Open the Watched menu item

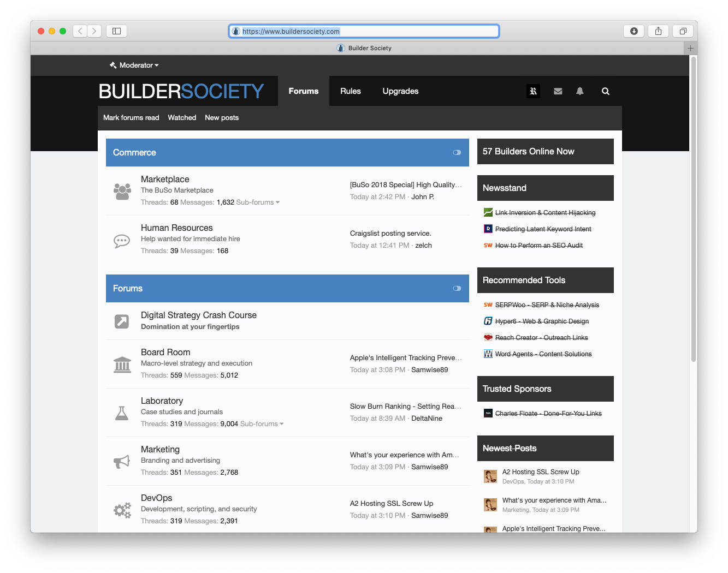pyautogui.click(x=182, y=117)
